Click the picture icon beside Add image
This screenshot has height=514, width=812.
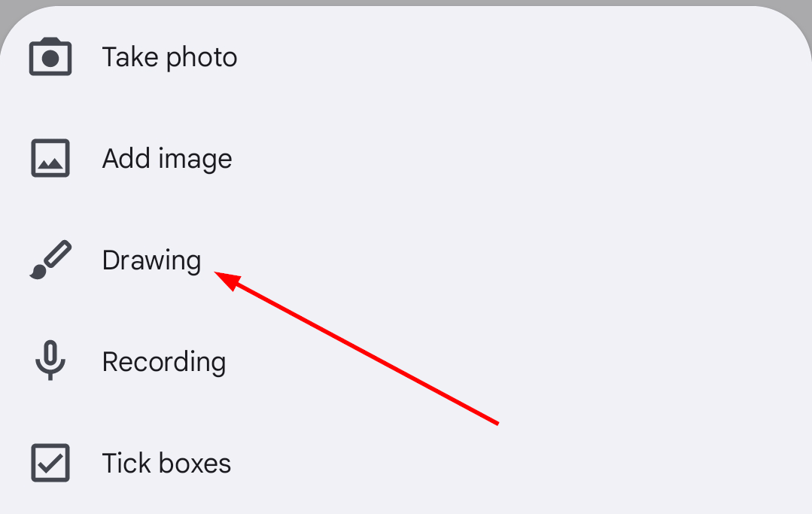pyautogui.click(x=50, y=159)
